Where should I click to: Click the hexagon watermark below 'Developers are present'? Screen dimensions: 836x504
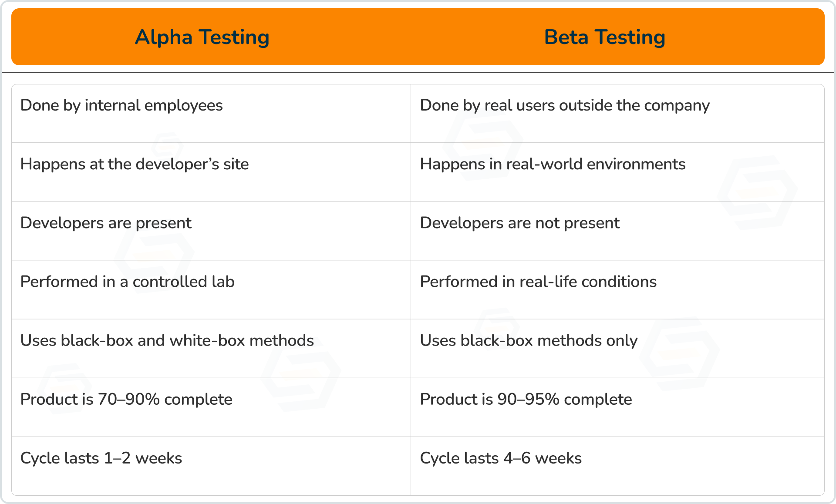tap(155, 257)
